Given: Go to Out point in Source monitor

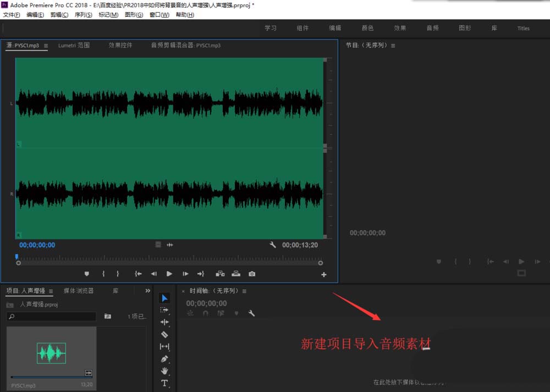Looking at the screenshot, I should (201, 274).
